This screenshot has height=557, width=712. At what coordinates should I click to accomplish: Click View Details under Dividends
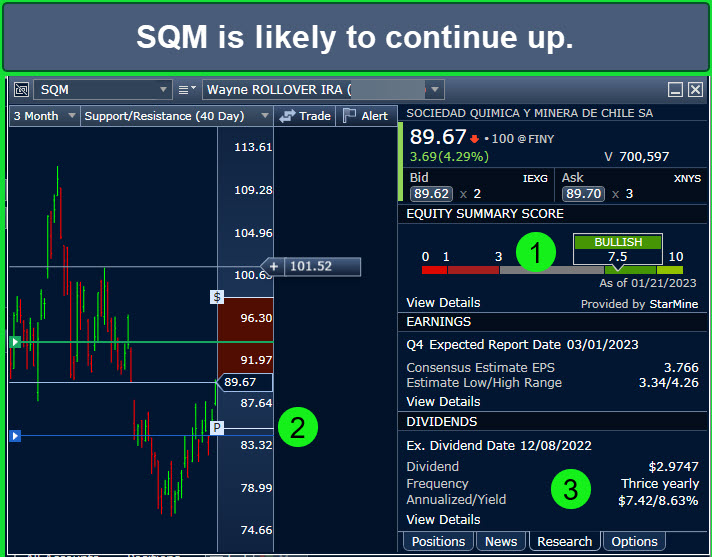[443, 519]
